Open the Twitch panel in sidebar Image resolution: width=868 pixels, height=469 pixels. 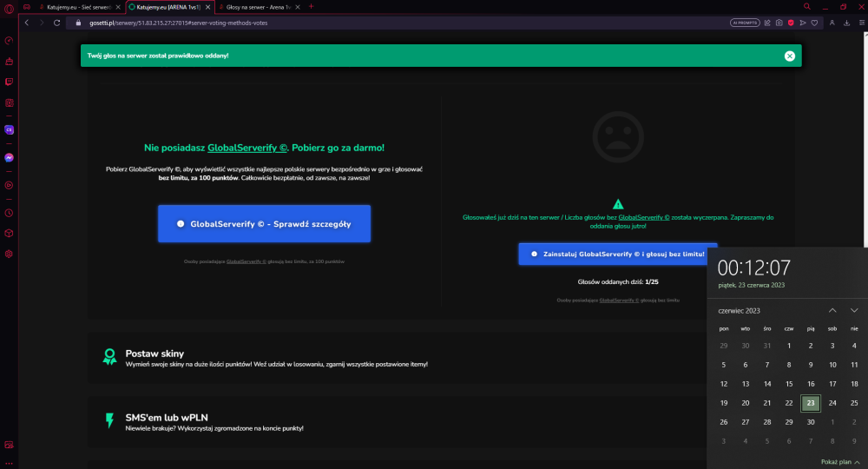point(9,82)
